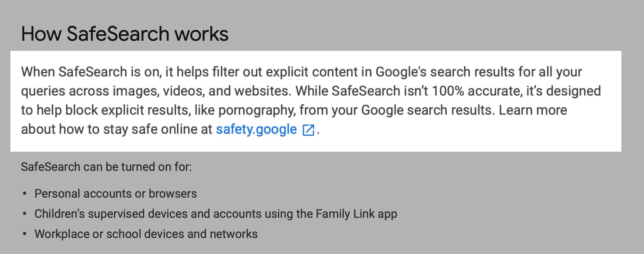The width and height of the screenshot is (644, 254).
Task: Open the safety.google link
Action: pyautogui.click(x=256, y=129)
